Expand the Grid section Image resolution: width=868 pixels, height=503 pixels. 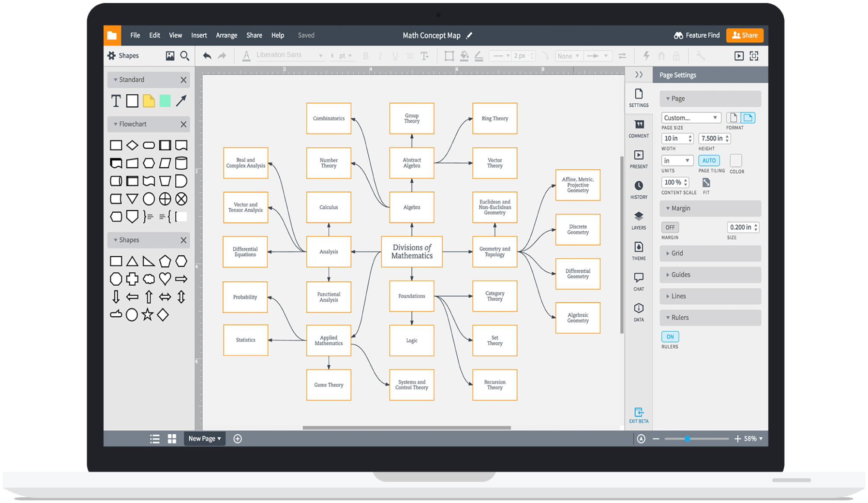[x=710, y=253]
